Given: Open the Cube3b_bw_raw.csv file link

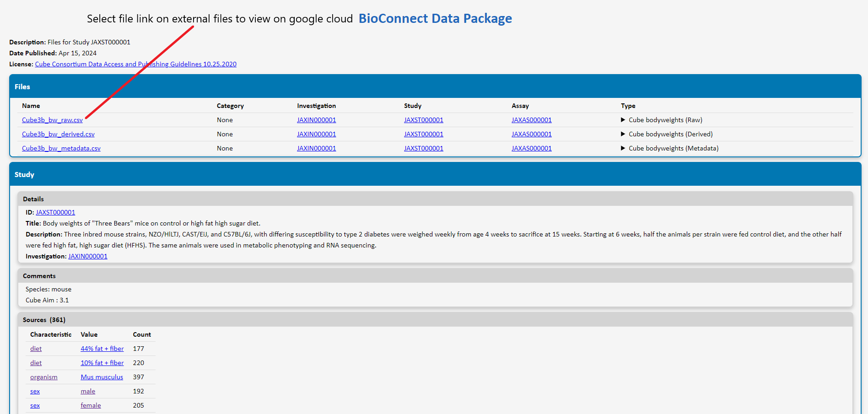Looking at the screenshot, I should (x=52, y=120).
